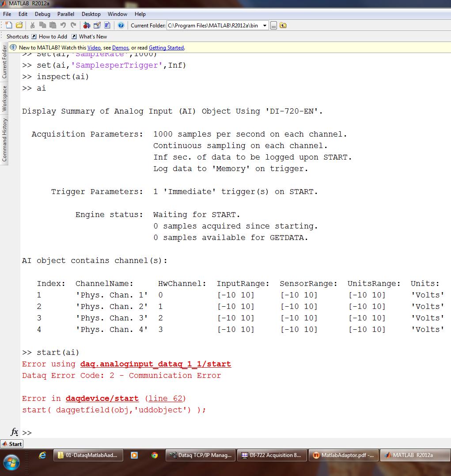This screenshot has width=451, height=476.
Task: Click the 'Continuous sampling on each channel.' line
Action: [x=240, y=146]
